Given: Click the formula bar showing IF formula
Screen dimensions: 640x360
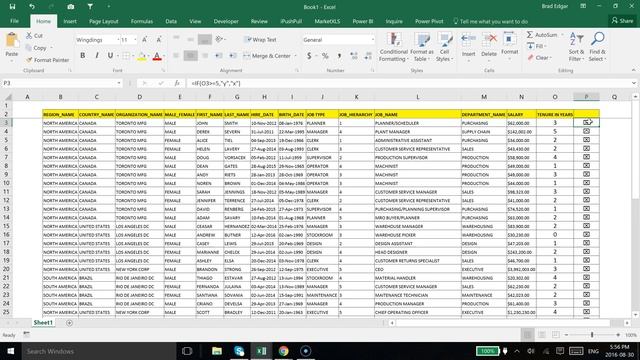Looking at the screenshot, I should point(408,83).
